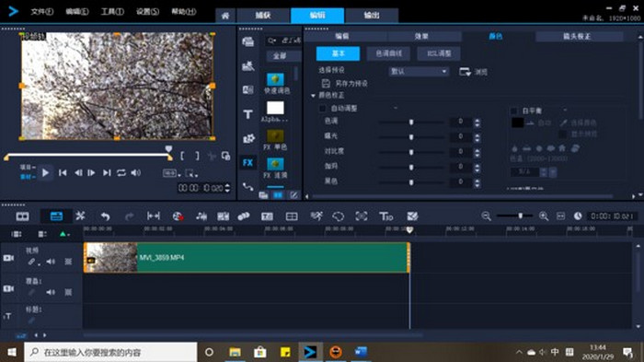This screenshot has width=644, height=362.
Task: Open the FX filter library
Action: tap(248, 162)
